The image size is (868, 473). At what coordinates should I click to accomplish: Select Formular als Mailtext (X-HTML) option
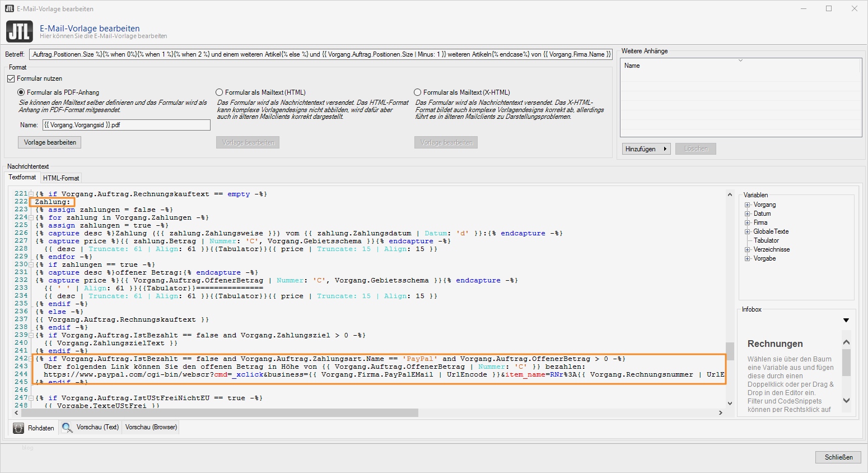(x=418, y=92)
